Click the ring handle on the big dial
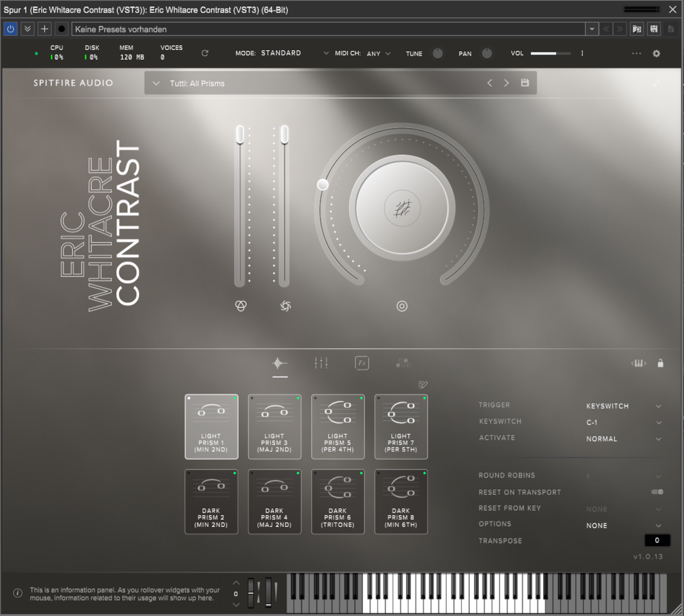The height and width of the screenshot is (616, 684). pyautogui.click(x=323, y=184)
